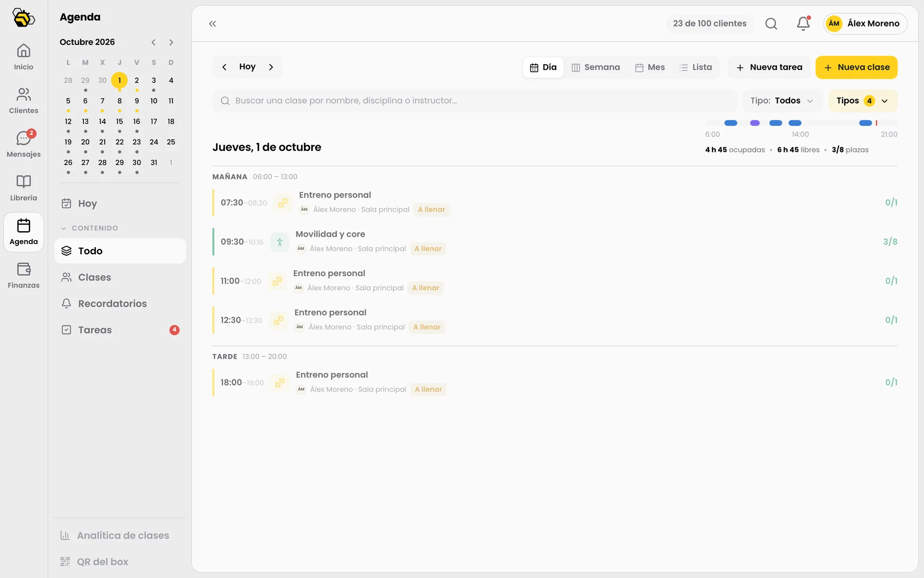Image resolution: width=924 pixels, height=578 pixels.
Task: Open the Inicio home section
Action: click(x=24, y=57)
